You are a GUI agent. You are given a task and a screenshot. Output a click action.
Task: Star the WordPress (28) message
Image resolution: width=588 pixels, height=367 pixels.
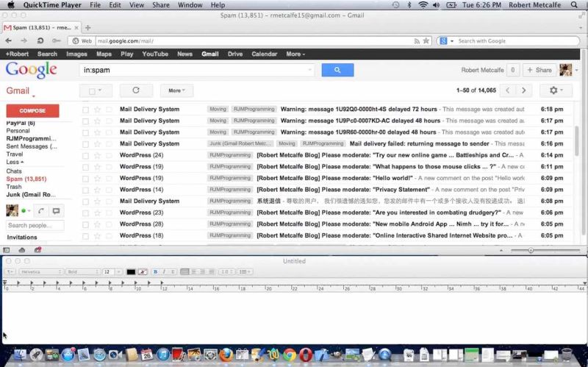[98, 224]
